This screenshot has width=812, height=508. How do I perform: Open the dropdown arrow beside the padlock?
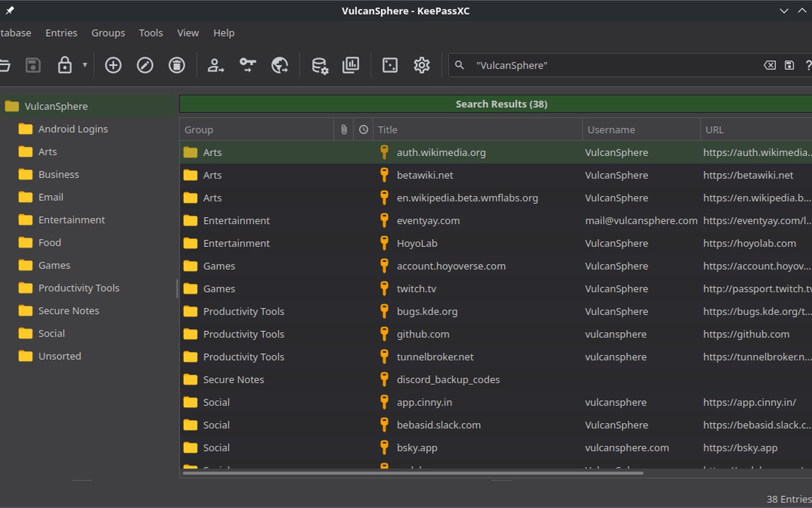[x=85, y=65]
